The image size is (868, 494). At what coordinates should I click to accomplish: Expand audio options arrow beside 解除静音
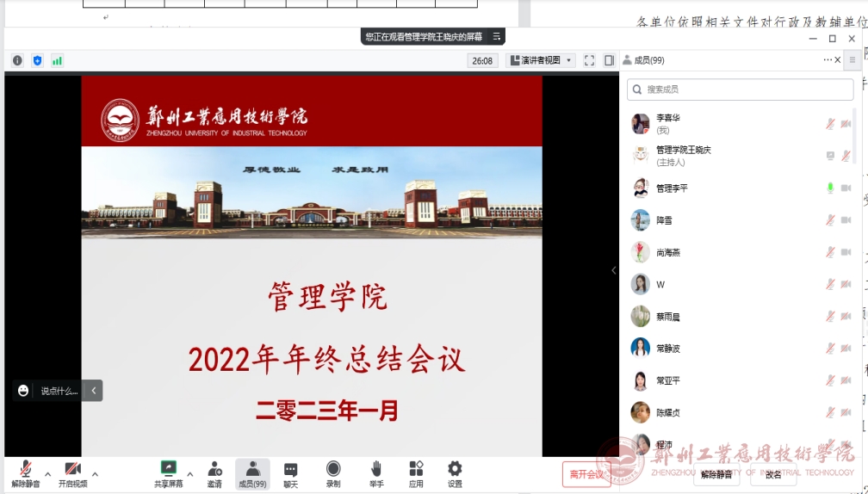coord(47,474)
